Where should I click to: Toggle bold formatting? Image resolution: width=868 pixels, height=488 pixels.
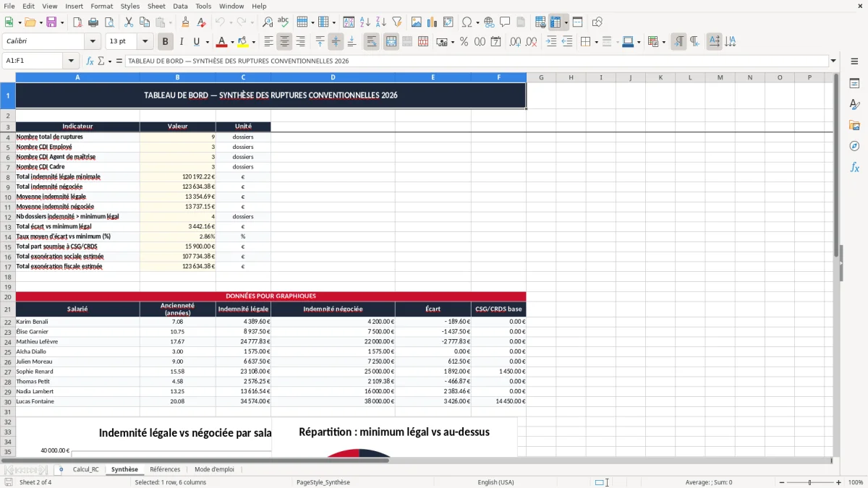pos(166,42)
